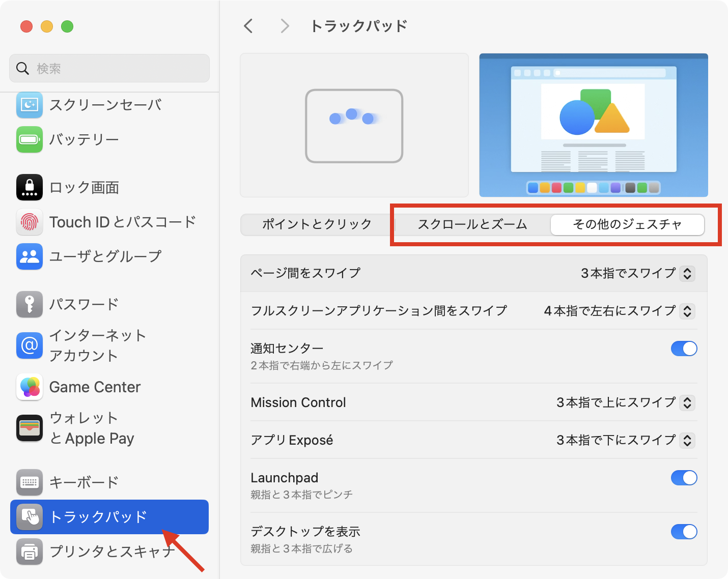728x579 pixels.
Task: Click the Trackpad (トラックパッド) sidebar icon
Action: coord(30,517)
